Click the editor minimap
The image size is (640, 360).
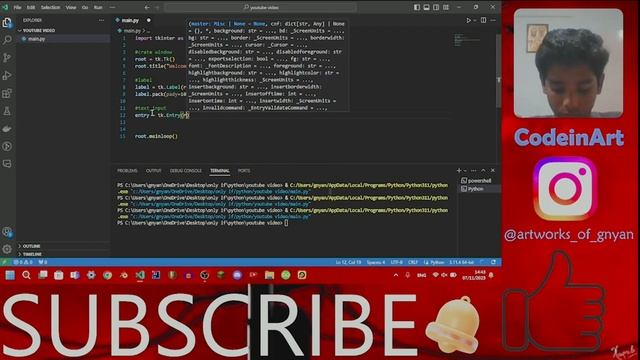pyautogui.click(x=467, y=40)
